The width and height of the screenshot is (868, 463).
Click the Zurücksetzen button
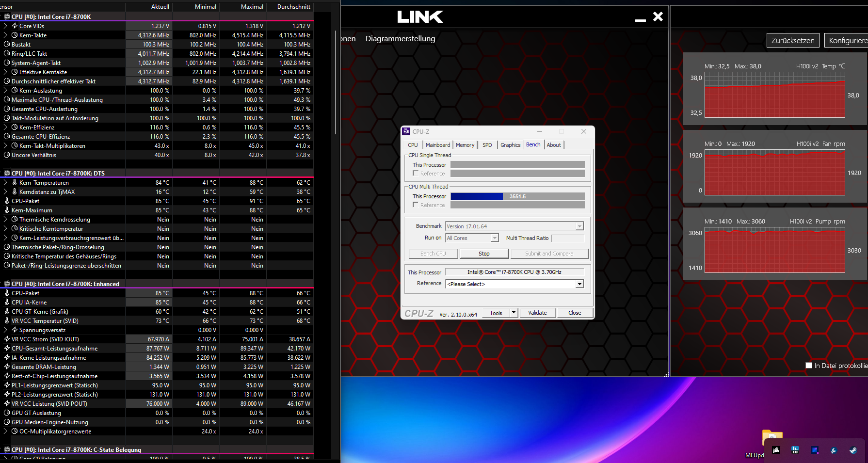point(793,40)
